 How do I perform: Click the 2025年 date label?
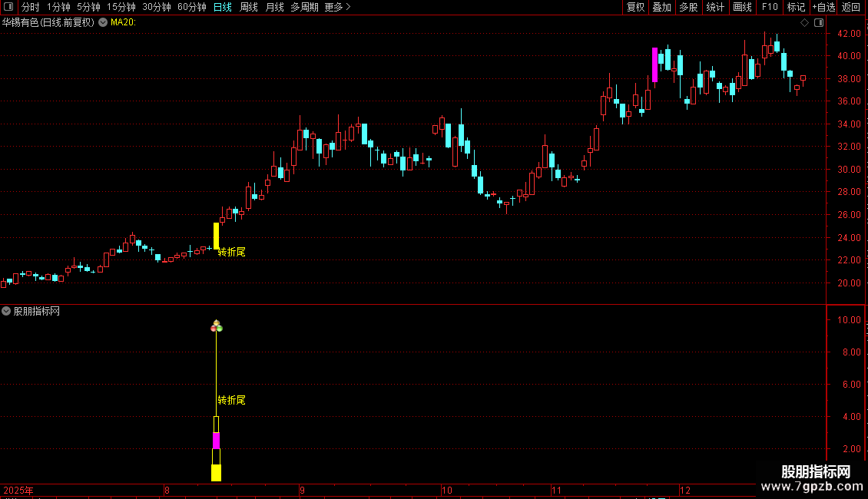(x=18, y=490)
